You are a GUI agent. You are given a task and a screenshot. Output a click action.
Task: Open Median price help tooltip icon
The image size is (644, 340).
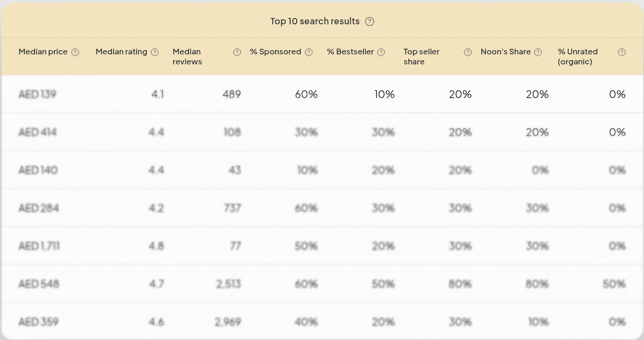(x=75, y=52)
